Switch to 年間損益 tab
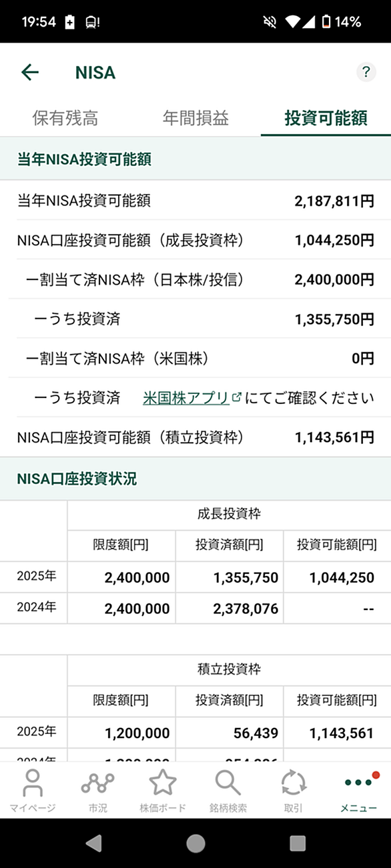The width and height of the screenshot is (391, 868). tap(195, 119)
